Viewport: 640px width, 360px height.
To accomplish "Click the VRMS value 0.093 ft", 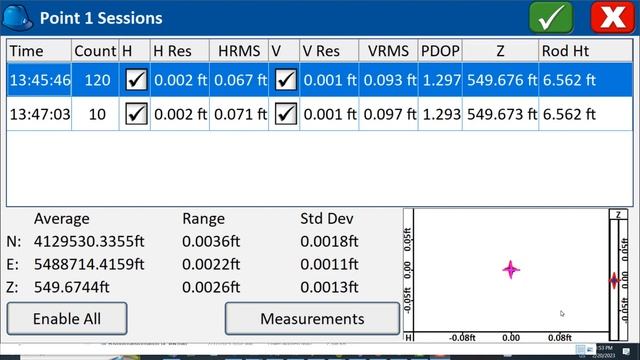I will (389, 80).
